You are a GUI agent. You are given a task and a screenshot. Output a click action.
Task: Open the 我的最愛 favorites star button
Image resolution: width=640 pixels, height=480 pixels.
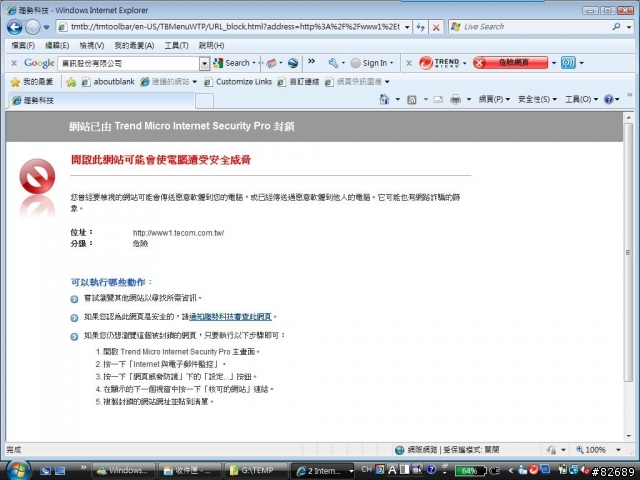[x=32, y=82]
